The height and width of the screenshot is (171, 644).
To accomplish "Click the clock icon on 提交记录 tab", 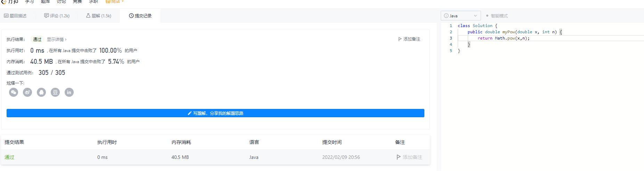I will pos(131,16).
